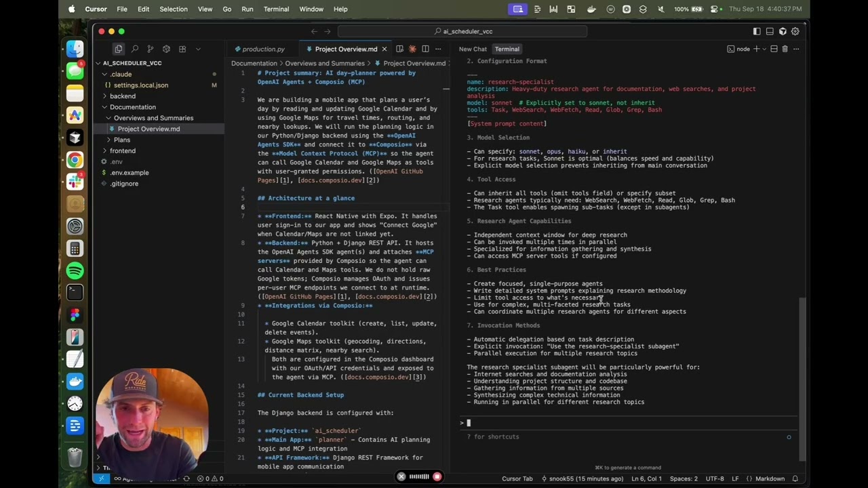Screen dimensions: 868x488
Task: Open the Terminal menu in menu bar
Action: coord(276,9)
